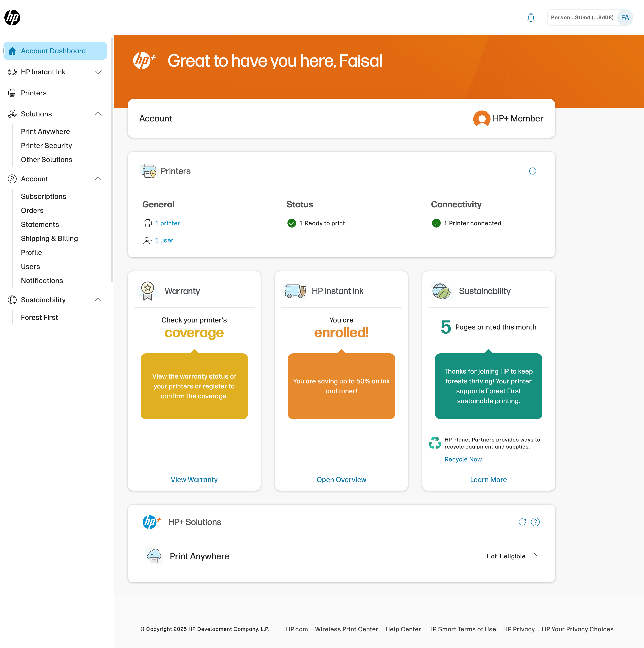
Task: Open Notifications in the sidebar
Action: [42, 281]
